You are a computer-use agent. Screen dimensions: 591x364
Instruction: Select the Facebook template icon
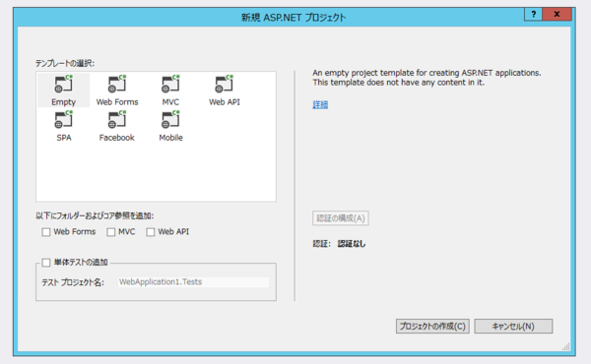point(117,120)
